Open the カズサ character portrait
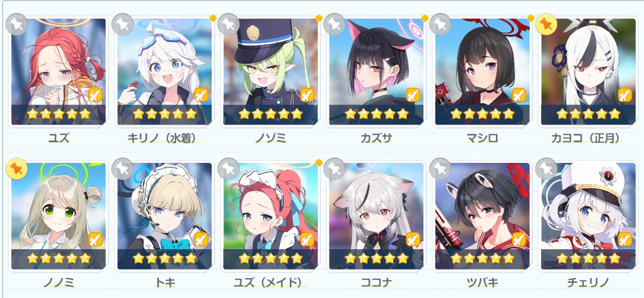The width and height of the screenshot is (644, 298). tap(376, 72)
